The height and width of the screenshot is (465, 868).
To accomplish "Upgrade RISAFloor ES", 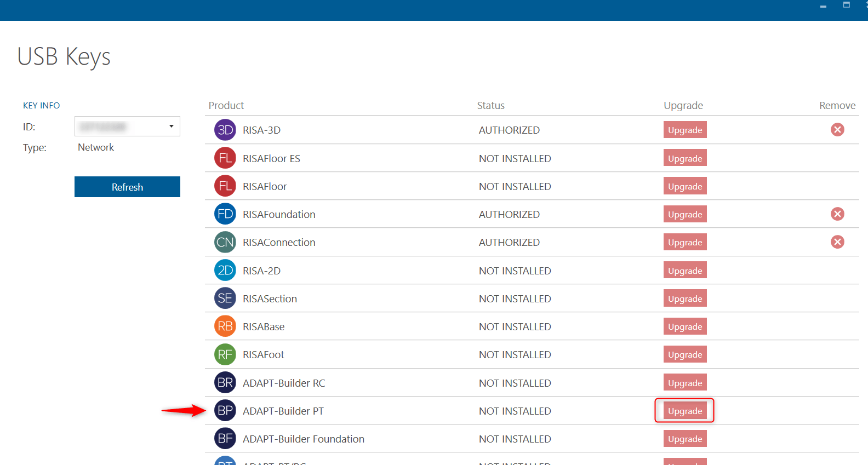I will 684,158.
